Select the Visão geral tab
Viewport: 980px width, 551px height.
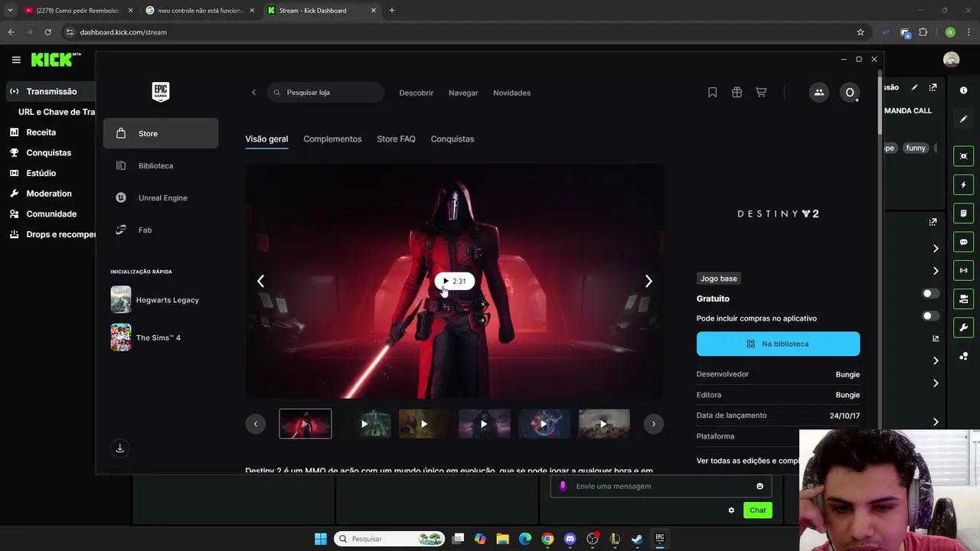266,139
